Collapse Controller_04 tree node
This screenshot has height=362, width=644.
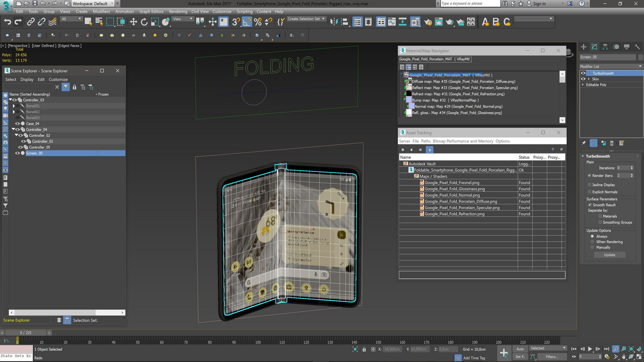pos(13,129)
